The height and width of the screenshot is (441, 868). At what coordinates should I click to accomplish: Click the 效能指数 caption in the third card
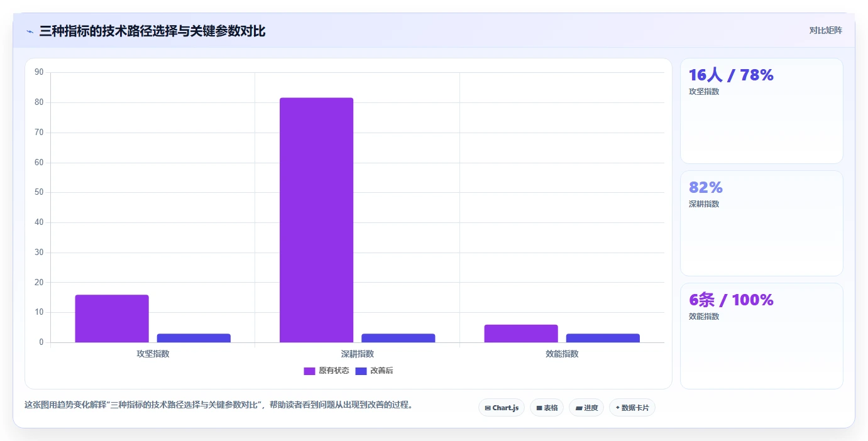pyautogui.click(x=704, y=316)
